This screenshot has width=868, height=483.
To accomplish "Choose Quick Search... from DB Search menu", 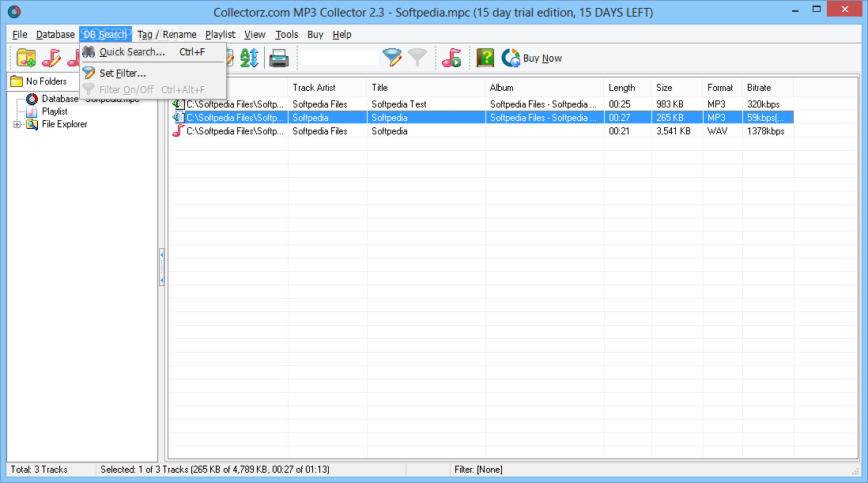I will click(153, 52).
